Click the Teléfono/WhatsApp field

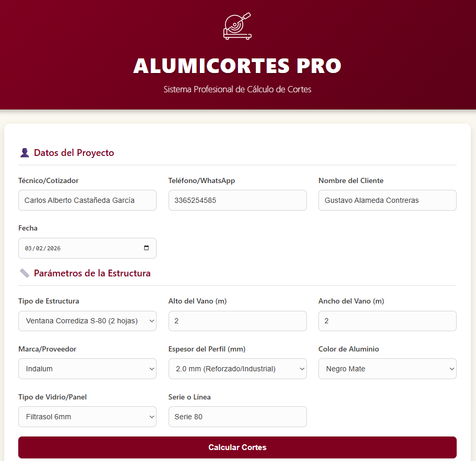tap(237, 200)
